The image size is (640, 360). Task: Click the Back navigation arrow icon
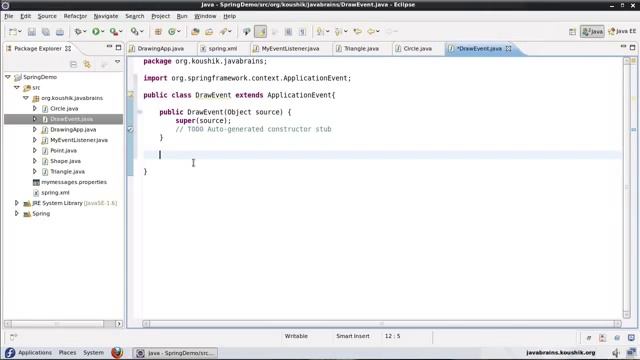(371, 31)
